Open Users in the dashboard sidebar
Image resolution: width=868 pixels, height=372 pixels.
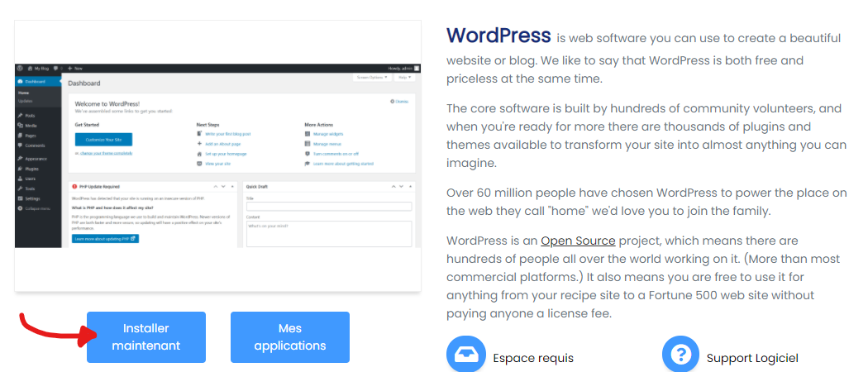[x=30, y=178]
